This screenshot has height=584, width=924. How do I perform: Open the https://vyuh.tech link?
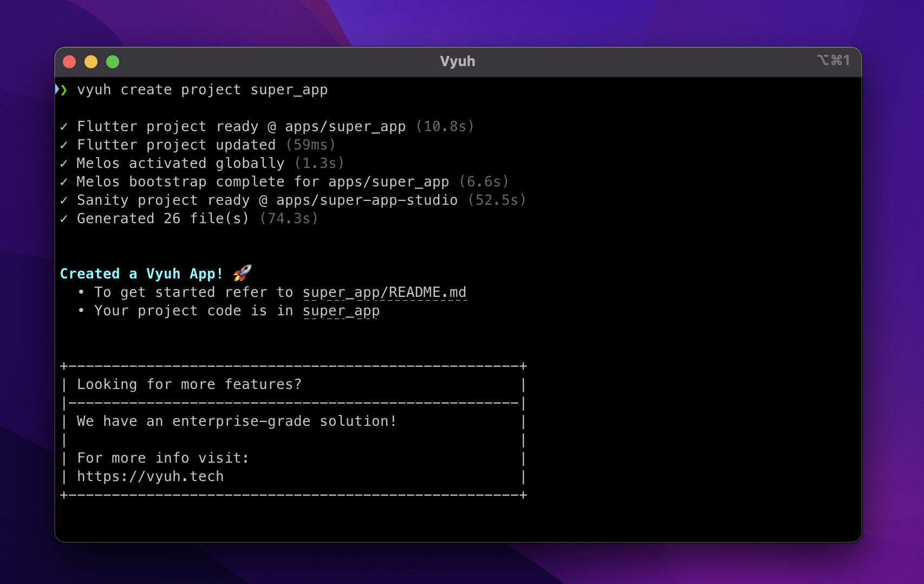[149, 476]
